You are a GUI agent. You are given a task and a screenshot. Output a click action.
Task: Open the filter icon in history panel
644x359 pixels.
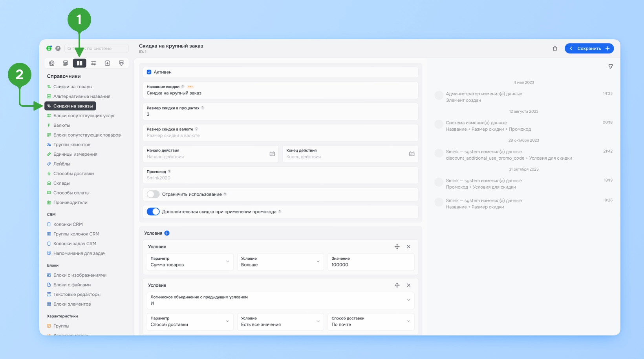click(x=611, y=67)
